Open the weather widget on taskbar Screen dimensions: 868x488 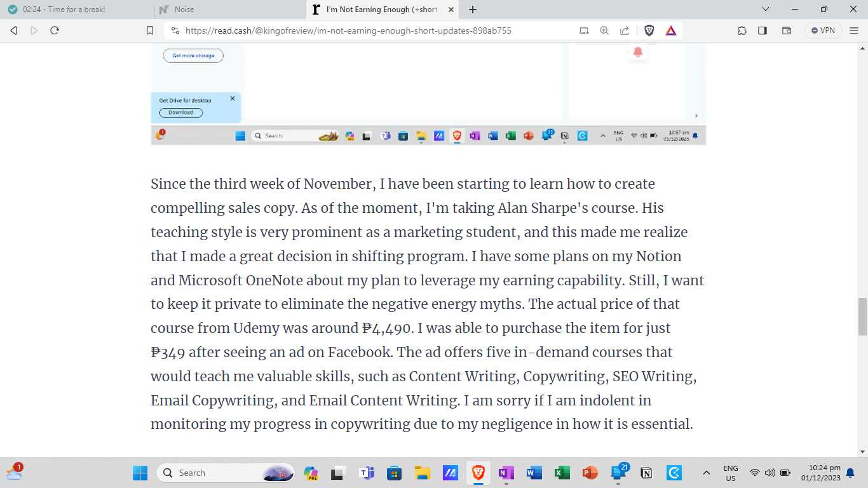click(x=15, y=472)
